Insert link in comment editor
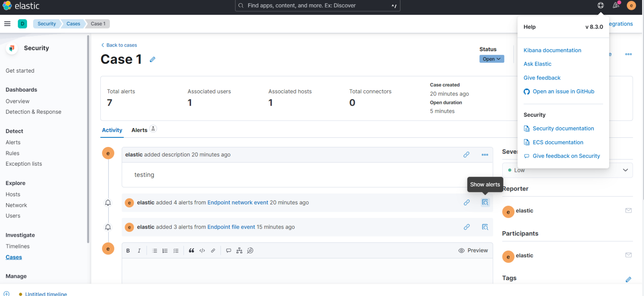The width and height of the screenshot is (644, 296). (213, 251)
